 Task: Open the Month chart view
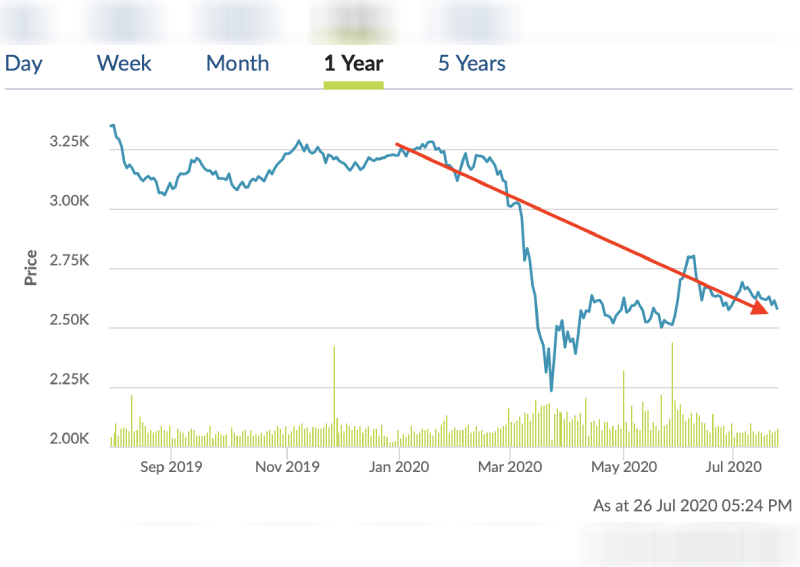237,63
